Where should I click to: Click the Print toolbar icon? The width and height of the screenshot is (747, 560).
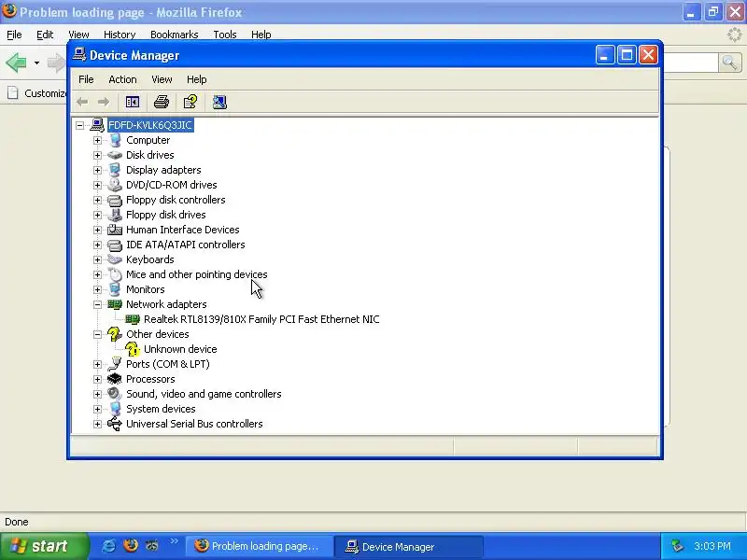point(162,102)
